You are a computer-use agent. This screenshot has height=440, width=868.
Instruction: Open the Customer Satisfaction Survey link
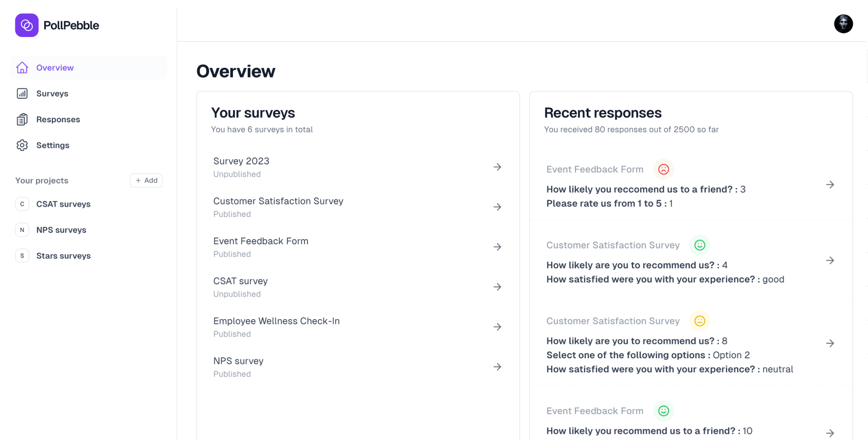point(278,201)
